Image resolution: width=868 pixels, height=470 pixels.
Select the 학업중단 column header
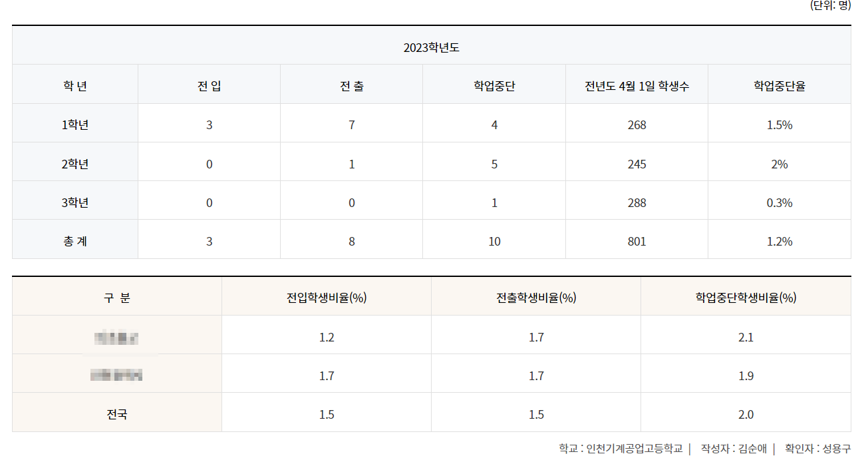tap(494, 84)
